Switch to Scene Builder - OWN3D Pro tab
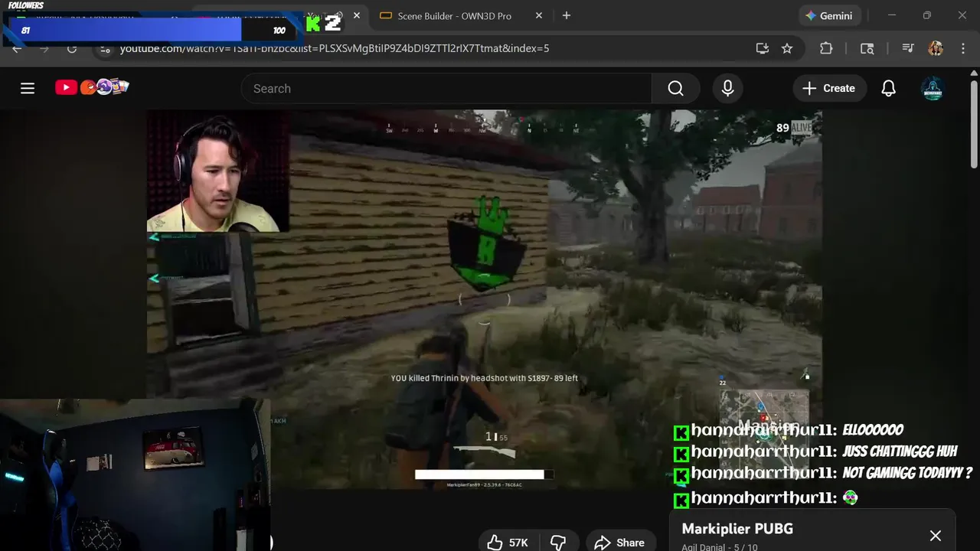This screenshot has height=551, width=980. (455, 15)
